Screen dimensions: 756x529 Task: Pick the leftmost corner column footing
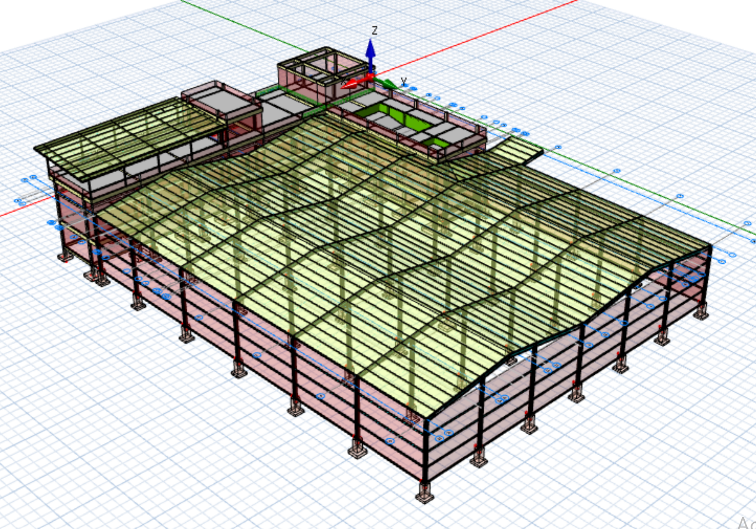click(66, 255)
